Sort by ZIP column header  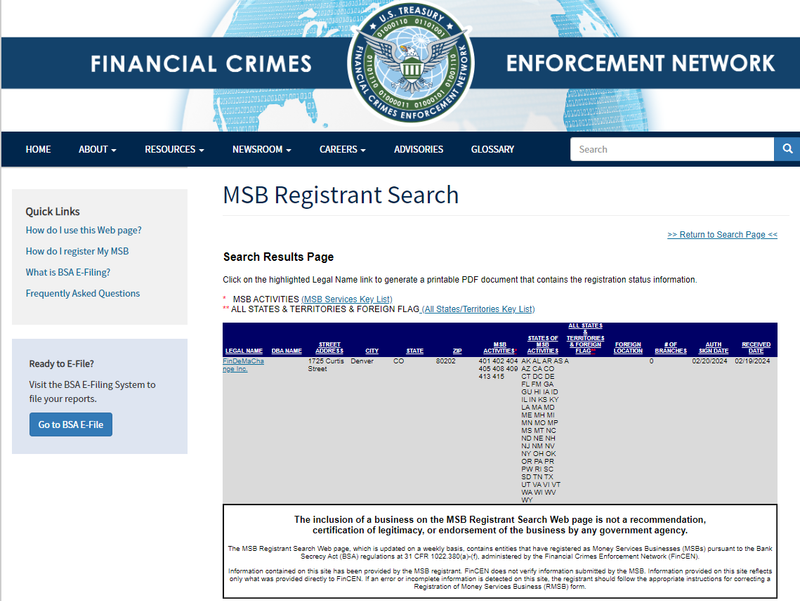(457, 351)
